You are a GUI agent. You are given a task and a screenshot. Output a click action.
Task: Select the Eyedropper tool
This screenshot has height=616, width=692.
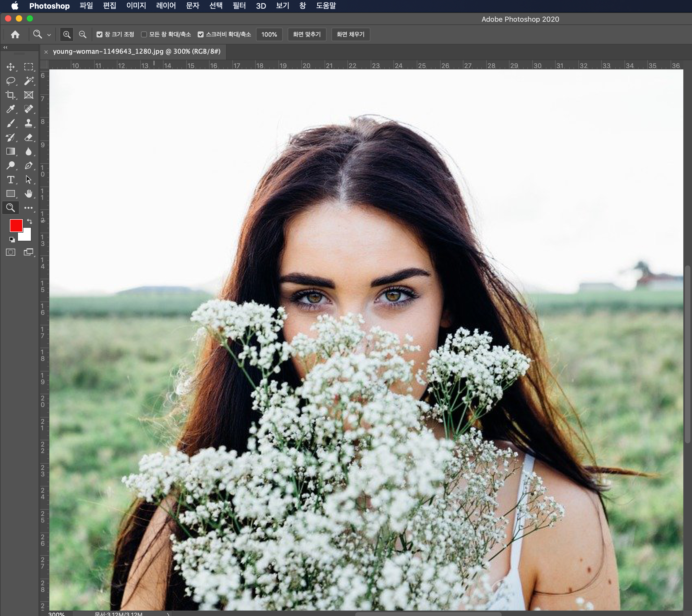pos(11,109)
